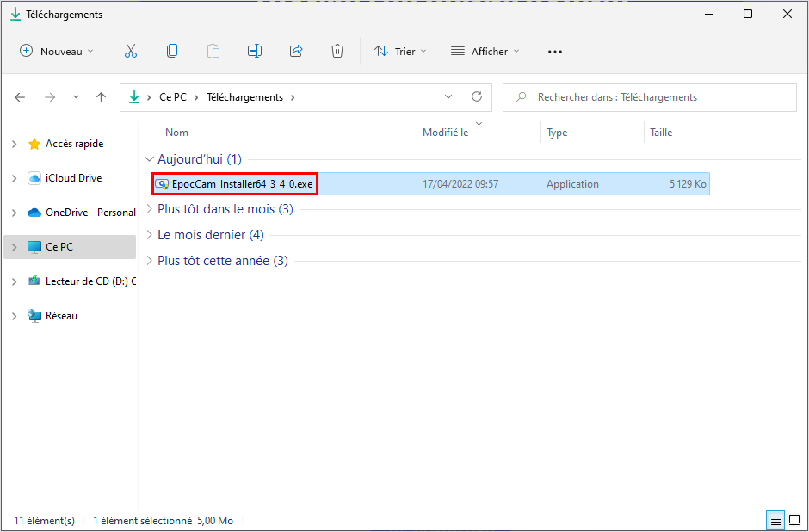The width and height of the screenshot is (809, 532).
Task: Click Téléchargements in address bar path
Action: (245, 97)
